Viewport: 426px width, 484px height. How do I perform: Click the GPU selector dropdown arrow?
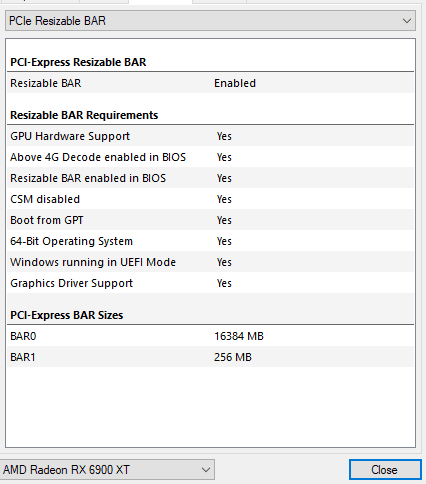pos(206,470)
